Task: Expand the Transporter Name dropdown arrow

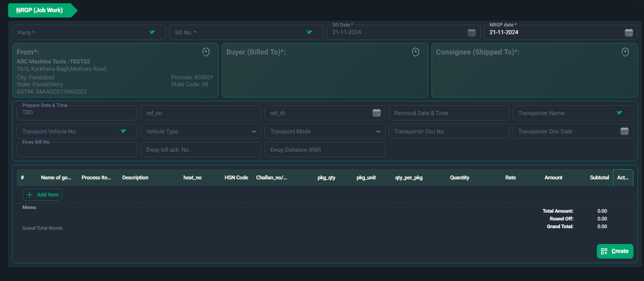Action: click(619, 113)
